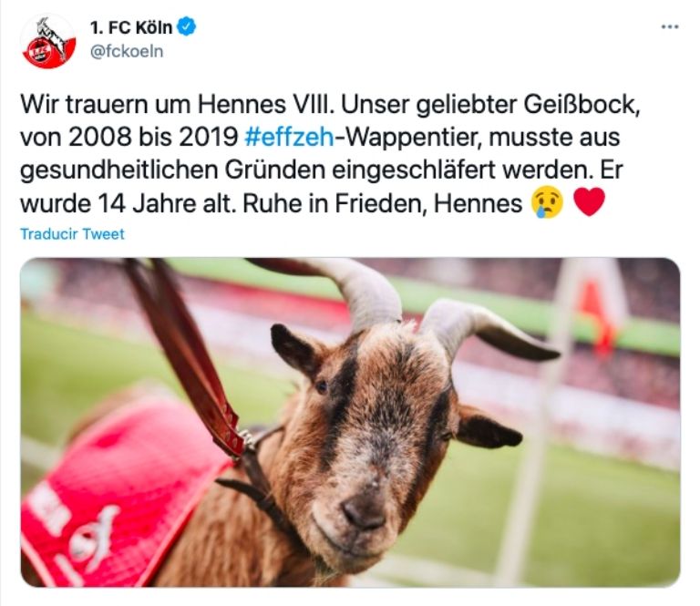Click the words 'Hennes VIII' in tweet
The image size is (700, 606).
click(264, 105)
